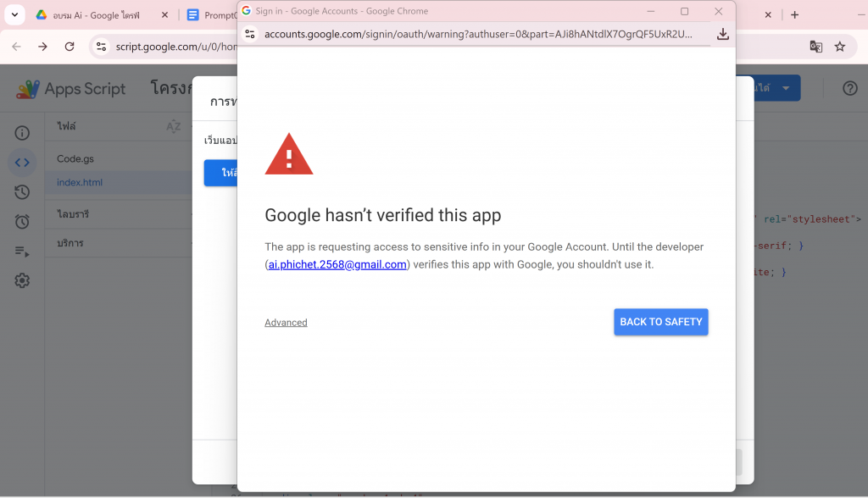
Task: Select the Code.gs file
Action: (75, 158)
